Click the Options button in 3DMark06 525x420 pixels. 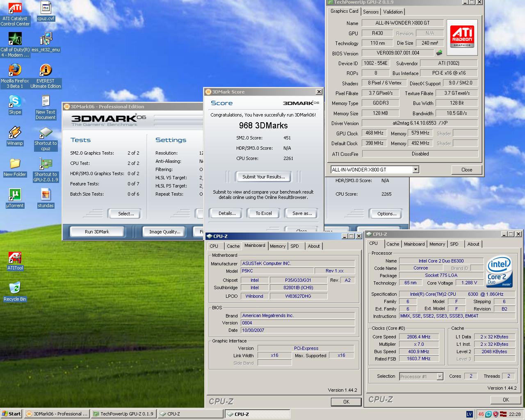(387, 214)
